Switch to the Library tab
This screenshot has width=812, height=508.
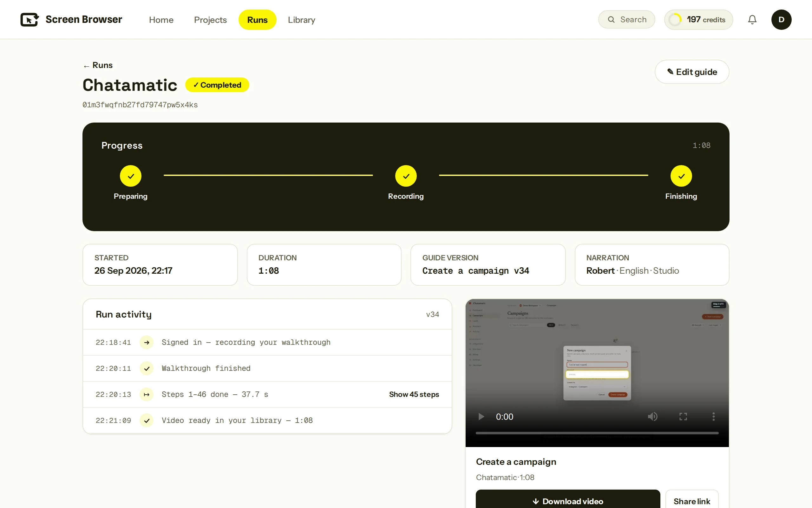pyautogui.click(x=301, y=20)
